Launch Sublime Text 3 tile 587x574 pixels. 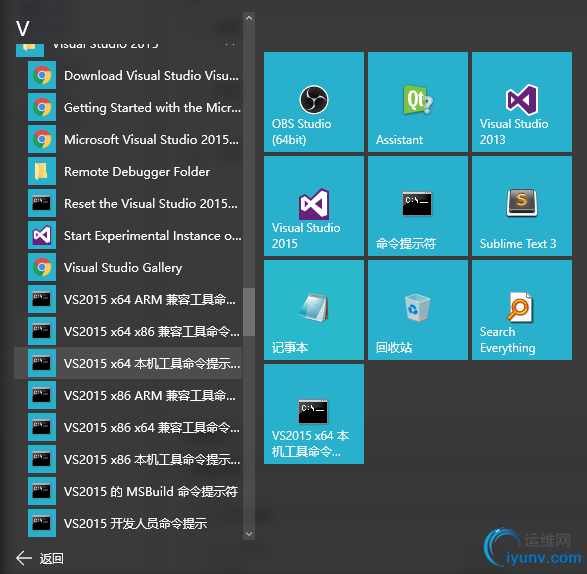[522, 206]
